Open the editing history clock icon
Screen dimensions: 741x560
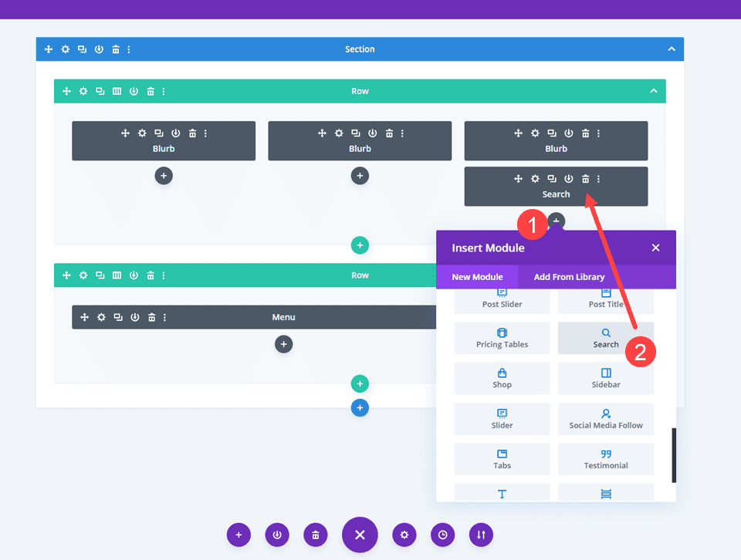(x=442, y=535)
